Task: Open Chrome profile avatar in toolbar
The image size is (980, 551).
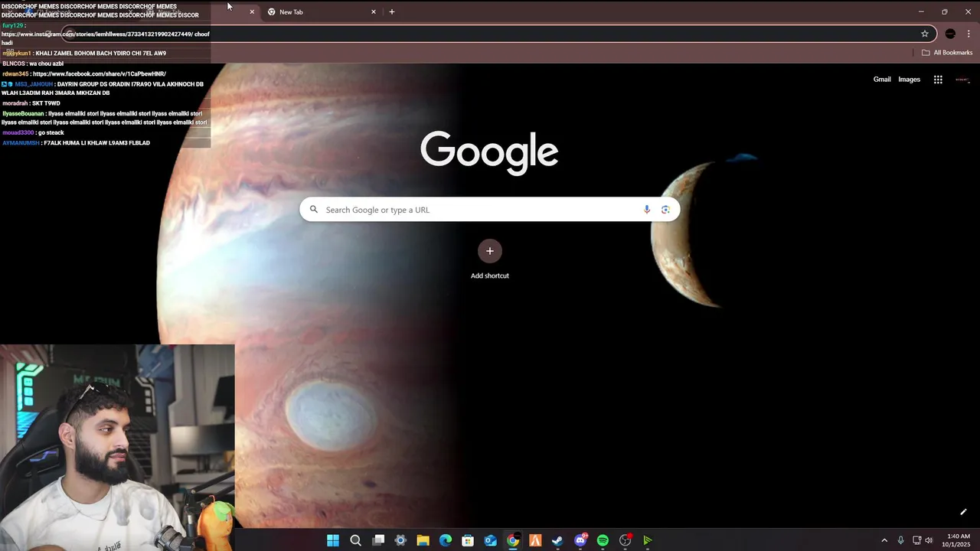Action: coord(950,34)
